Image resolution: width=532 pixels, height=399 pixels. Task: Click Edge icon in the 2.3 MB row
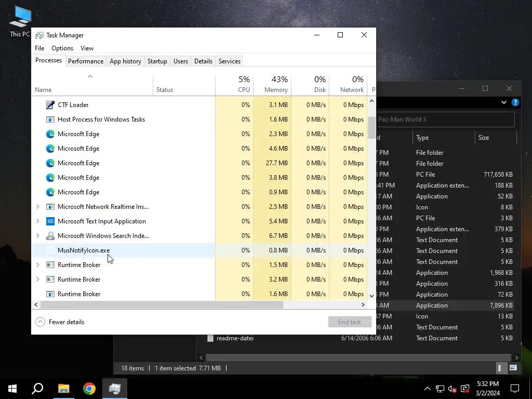point(50,134)
